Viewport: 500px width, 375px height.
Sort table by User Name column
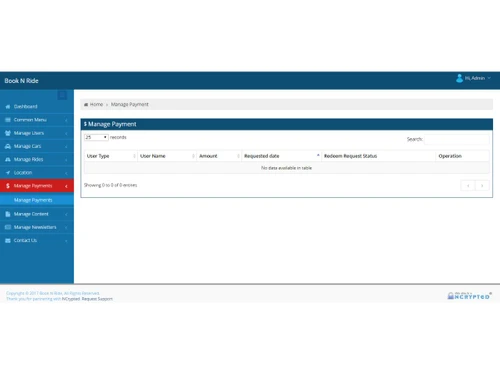click(167, 156)
